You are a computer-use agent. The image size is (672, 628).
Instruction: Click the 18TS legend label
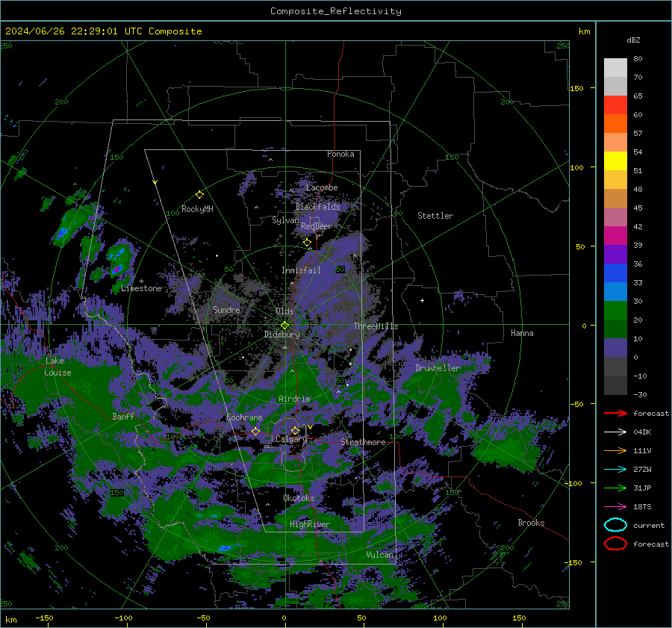tap(642, 507)
